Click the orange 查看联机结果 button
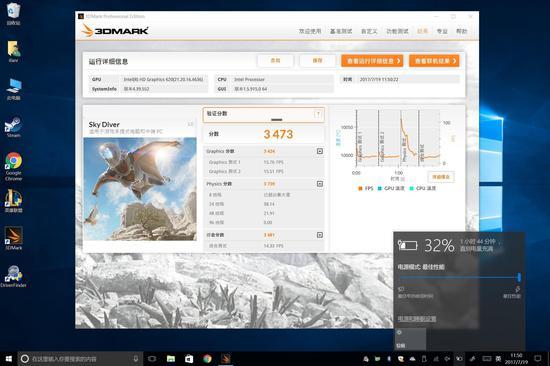The width and height of the screenshot is (550, 366). click(x=434, y=61)
